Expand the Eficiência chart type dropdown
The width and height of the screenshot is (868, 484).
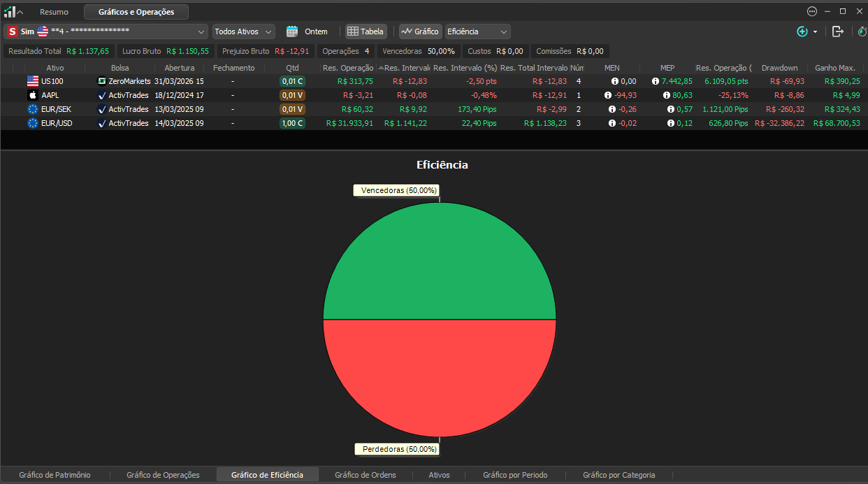[478, 31]
